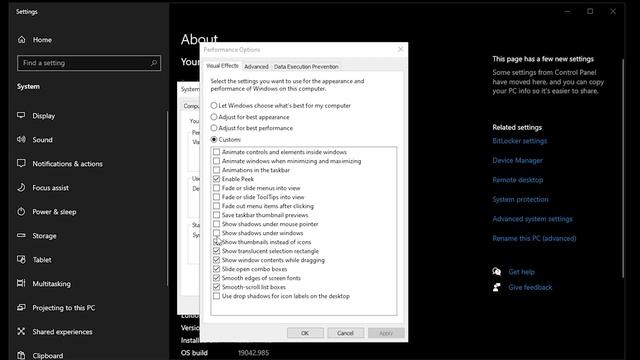Switch to the Advanced tab

256,67
